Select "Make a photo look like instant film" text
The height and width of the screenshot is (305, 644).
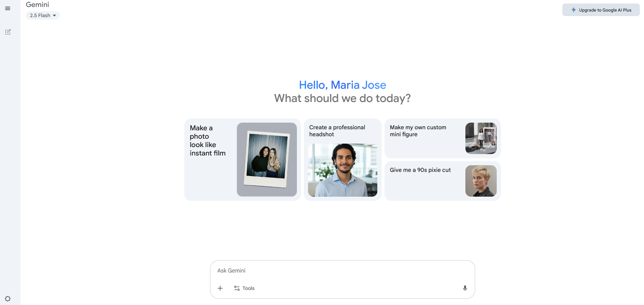click(x=207, y=140)
